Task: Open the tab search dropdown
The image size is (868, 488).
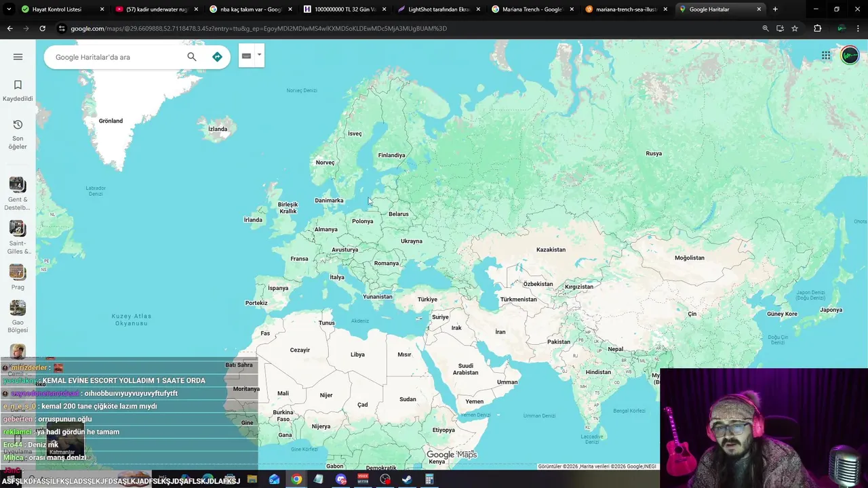Action: (x=7, y=9)
